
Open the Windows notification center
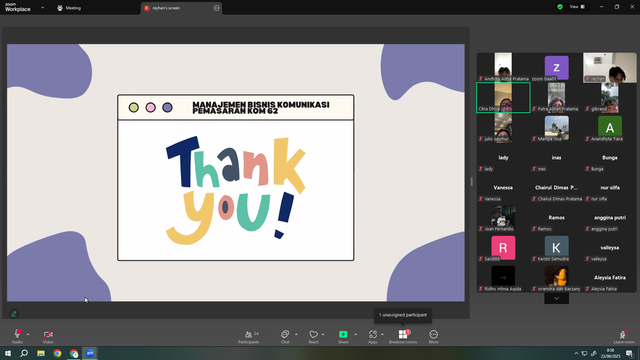tap(630, 353)
